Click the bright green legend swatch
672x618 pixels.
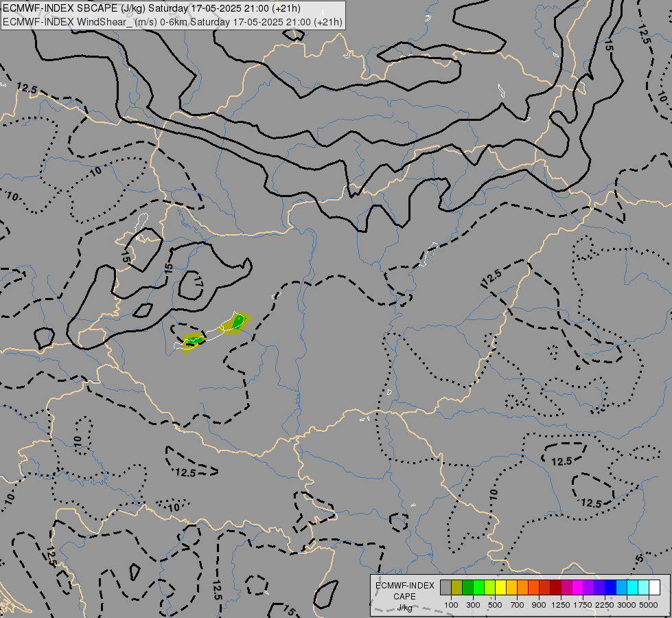478,588
